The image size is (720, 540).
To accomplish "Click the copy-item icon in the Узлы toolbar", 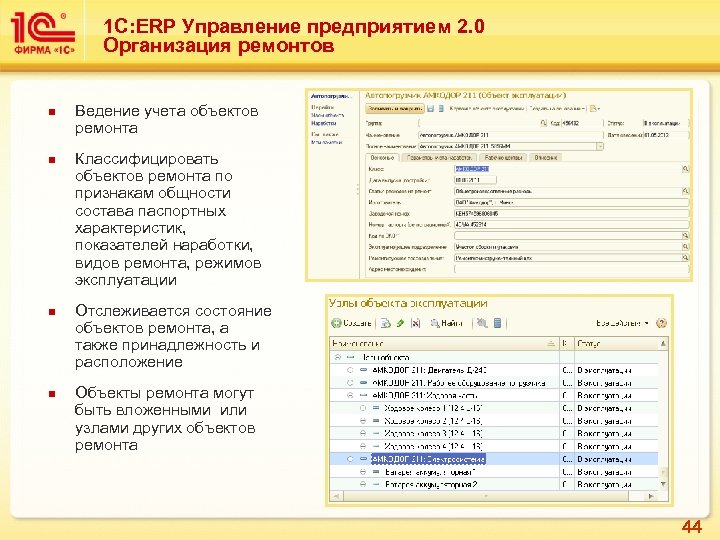I will click(x=386, y=323).
